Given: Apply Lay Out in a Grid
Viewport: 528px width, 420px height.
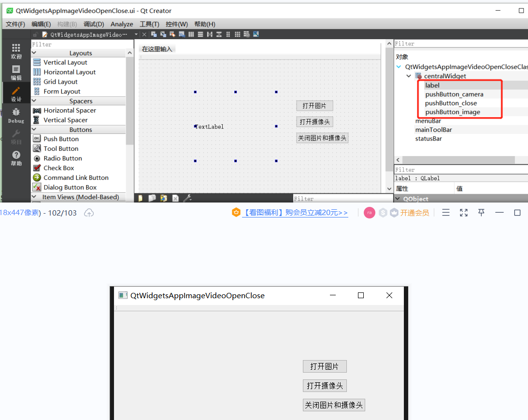Looking at the screenshot, I should 237,34.
